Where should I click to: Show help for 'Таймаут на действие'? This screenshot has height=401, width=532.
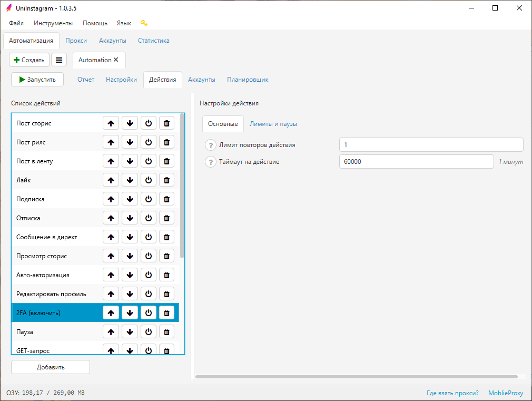(x=211, y=162)
